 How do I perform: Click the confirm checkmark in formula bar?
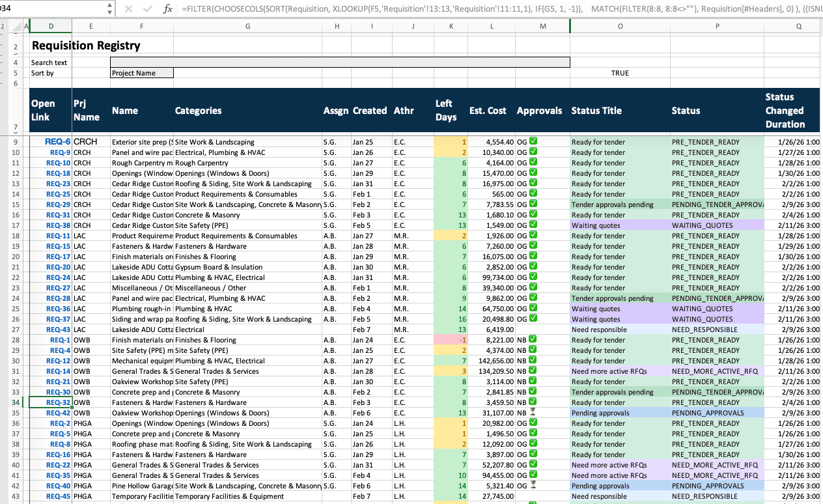click(147, 9)
